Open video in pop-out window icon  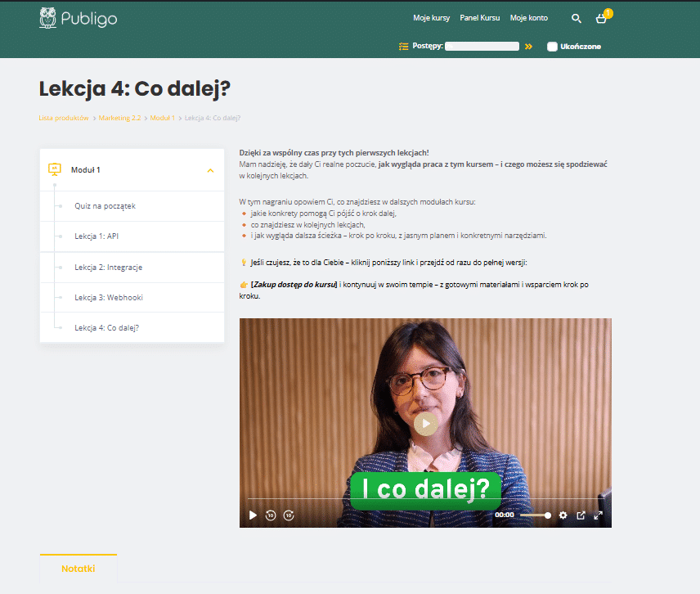[x=581, y=515]
